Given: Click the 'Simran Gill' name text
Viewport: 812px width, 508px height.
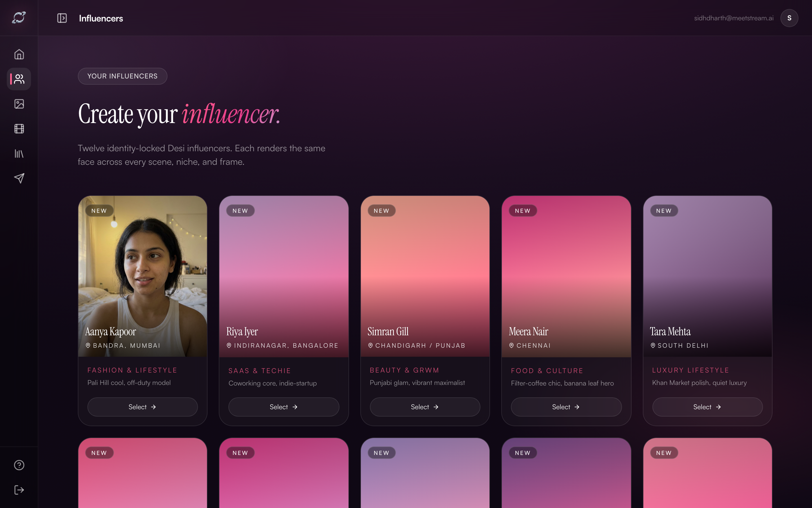Looking at the screenshot, I should tap(388, 332).
